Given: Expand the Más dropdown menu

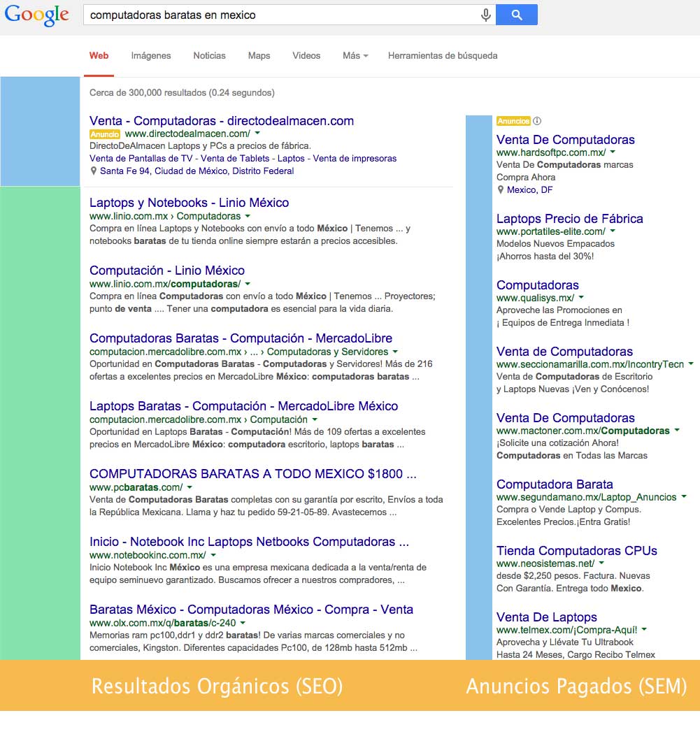Looking at the screenshot, I should 355,56.
